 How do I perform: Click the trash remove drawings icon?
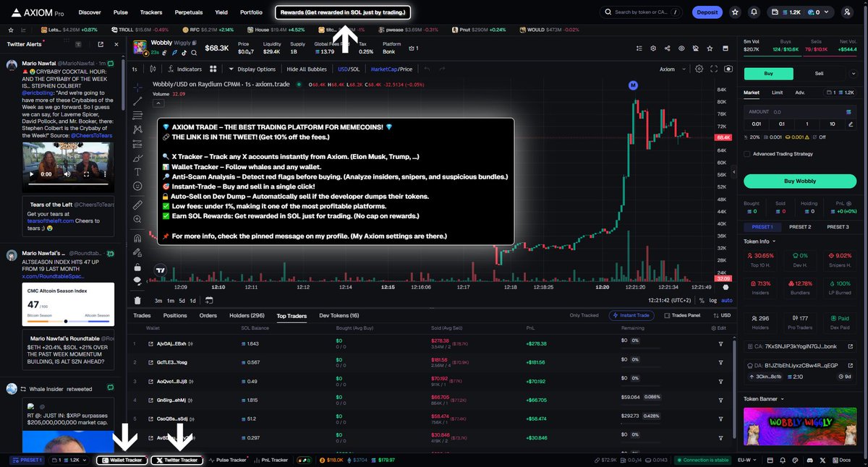coord(137,300)
